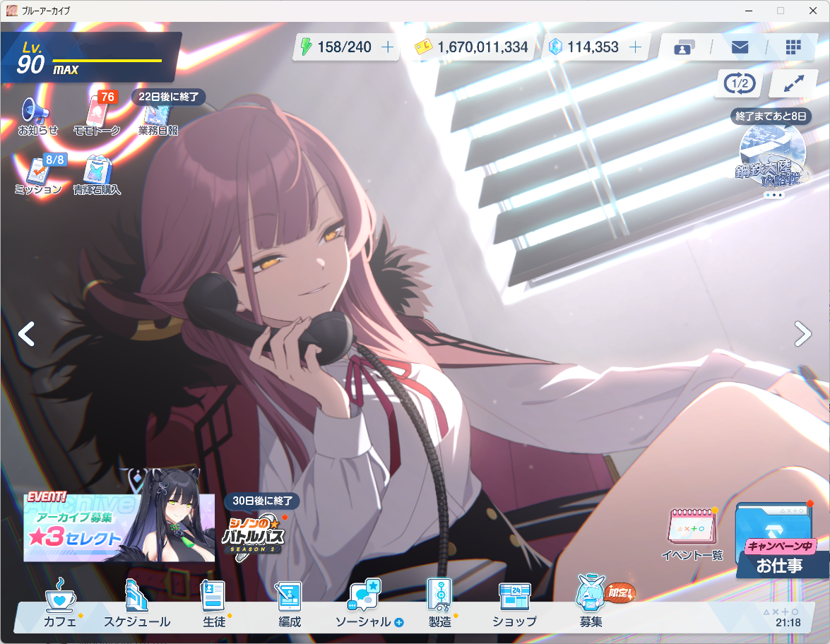Show previous lobby character with left arrow
This screenshot has width=830, height=644.
[x=26, y=334]
